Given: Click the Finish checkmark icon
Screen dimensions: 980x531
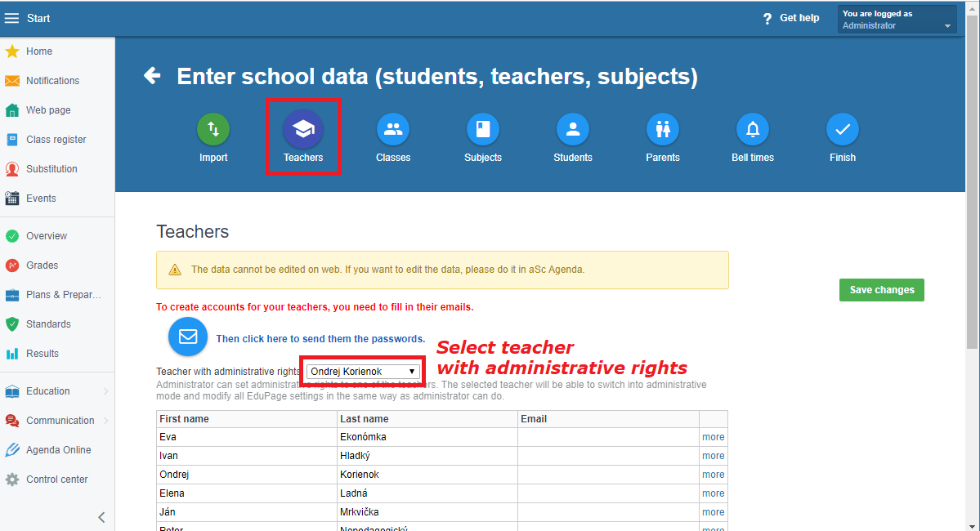Looking at the screenshot, I should click(x=843, y=129).
